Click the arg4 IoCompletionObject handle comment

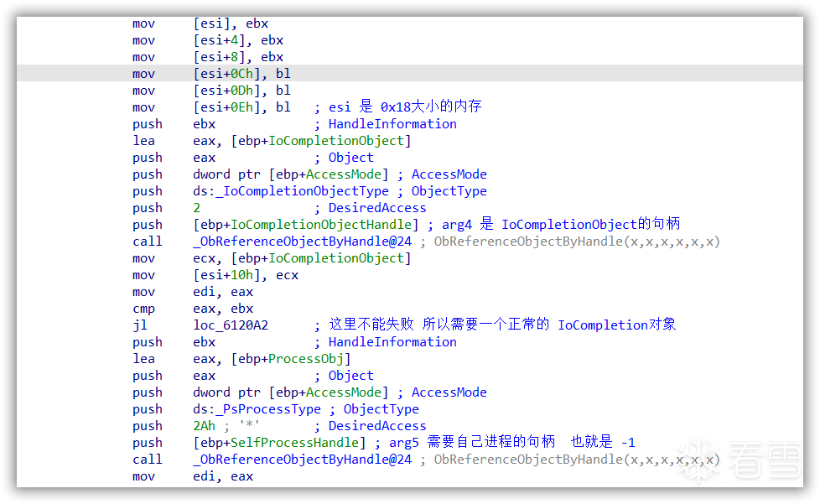pos(554,224)
